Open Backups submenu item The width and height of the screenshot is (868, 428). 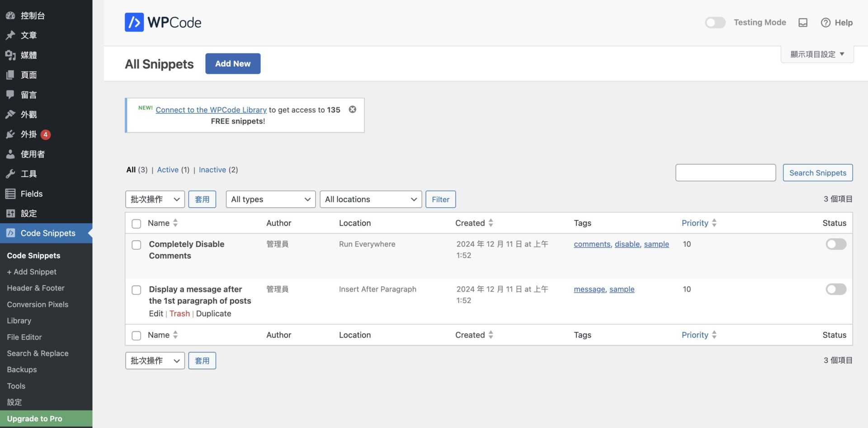tap(22, 370)
